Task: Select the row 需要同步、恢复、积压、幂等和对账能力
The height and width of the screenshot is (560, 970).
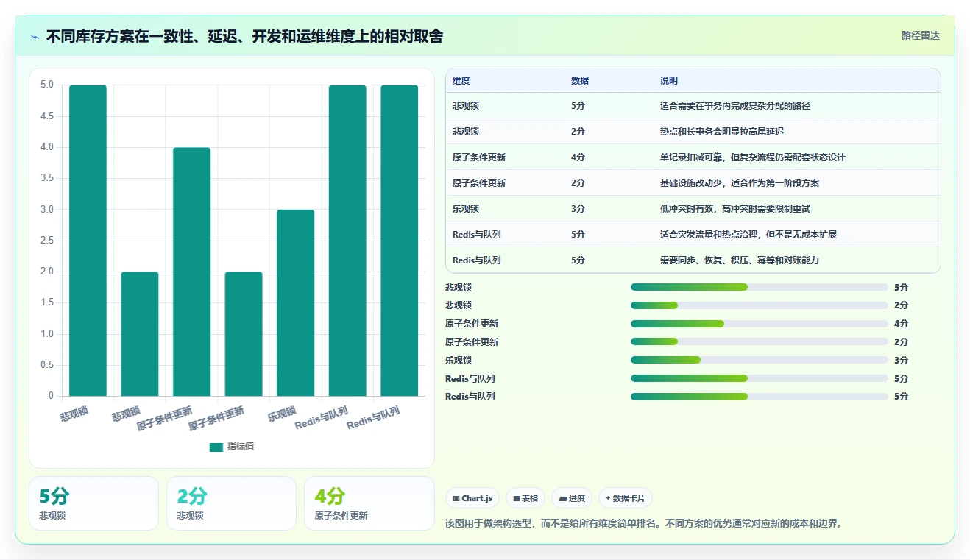Action: click(693, 260)
